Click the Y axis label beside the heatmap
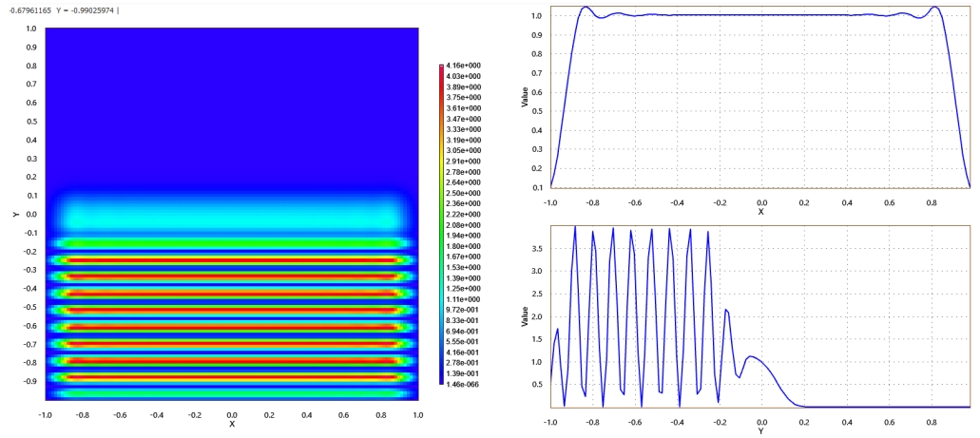The image size is (980, 438). pyautogui.click(x=17, y=215)
